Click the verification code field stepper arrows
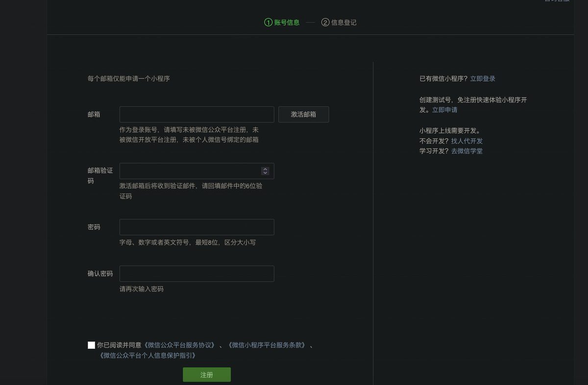The width and height of the screenshot is (588, 385). point(265,171)
